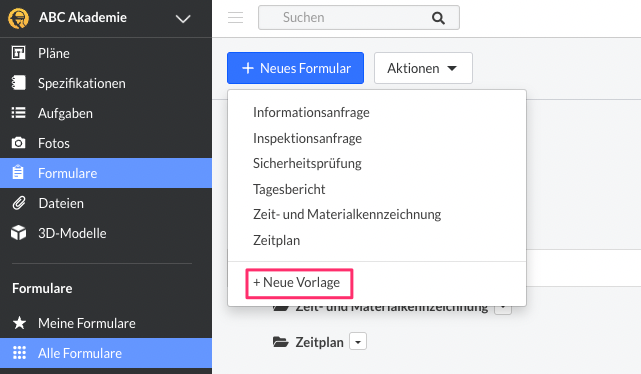Pick Sicherheitsprüfung from the form list

tap(307, 163)
